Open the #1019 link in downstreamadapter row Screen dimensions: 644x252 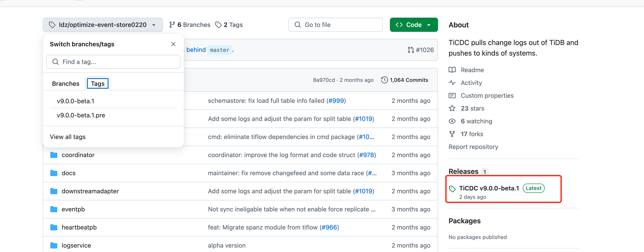[363, 191]
